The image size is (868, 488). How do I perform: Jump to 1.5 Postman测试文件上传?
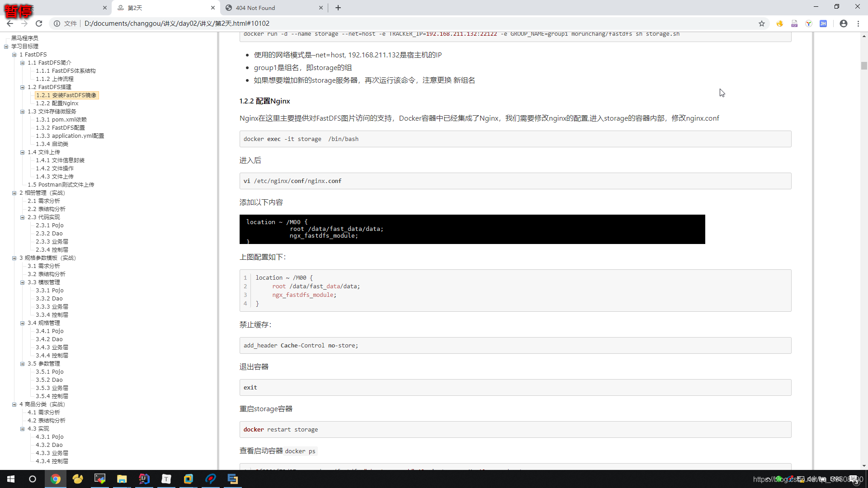tap(61, 185)
